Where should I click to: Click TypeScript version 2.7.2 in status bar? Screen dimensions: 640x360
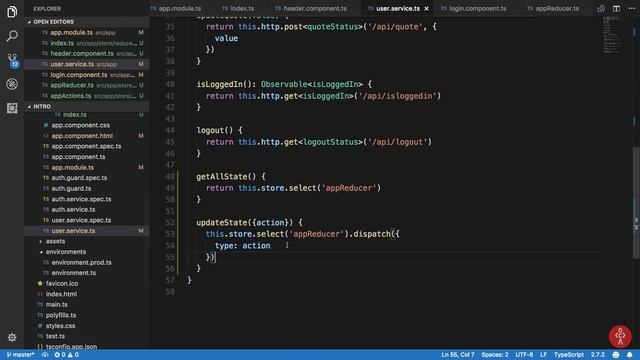coord(598,355)
